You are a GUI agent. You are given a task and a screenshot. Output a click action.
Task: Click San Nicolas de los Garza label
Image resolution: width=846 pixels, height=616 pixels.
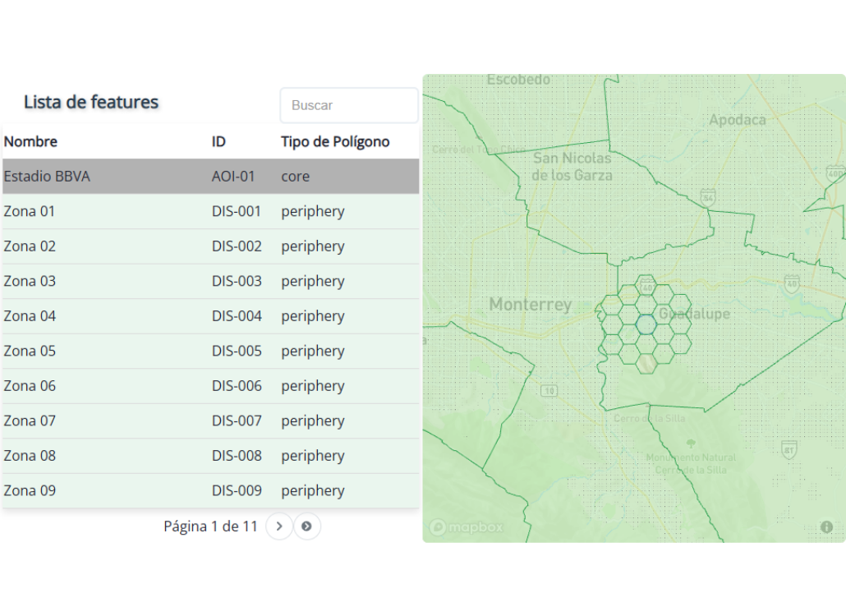(572, 166)
